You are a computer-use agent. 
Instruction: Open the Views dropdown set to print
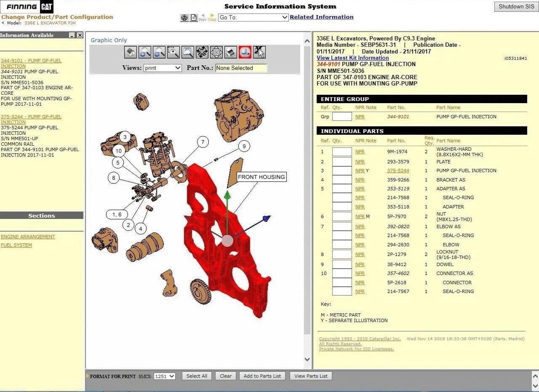point(163,68)
